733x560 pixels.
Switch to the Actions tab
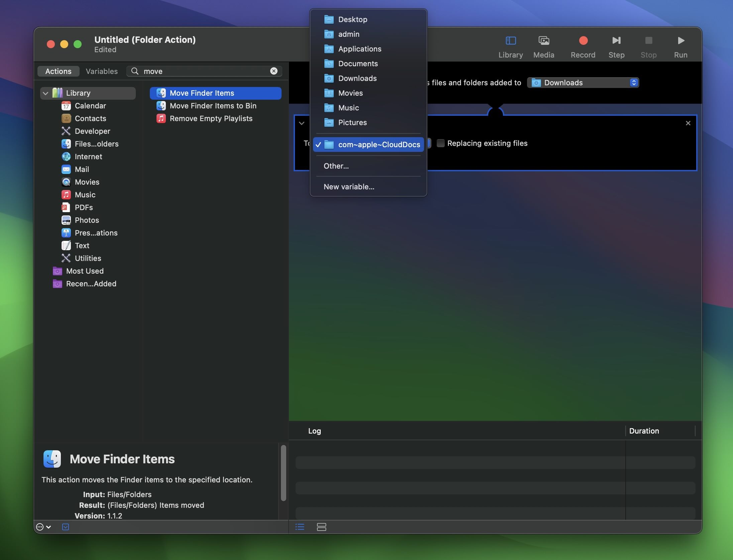58,71
